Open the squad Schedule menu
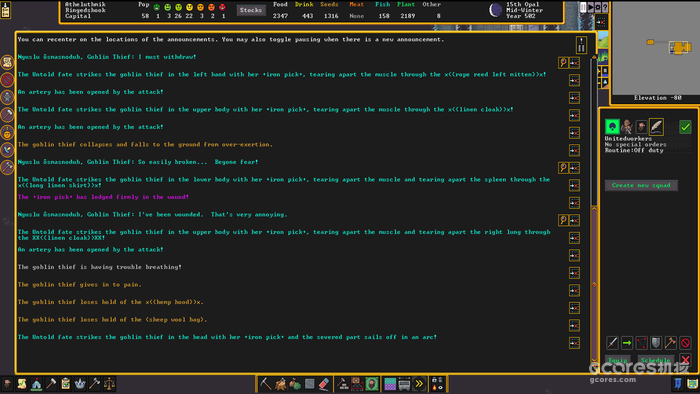Screen dimensions: 700x394 [655, 360]
